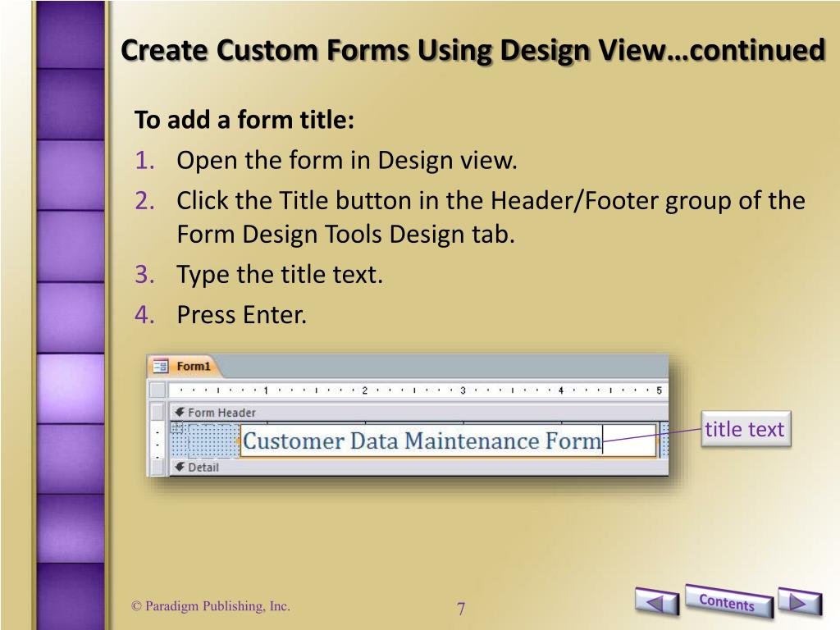Click the 'To add a form title:' heading

point(244,120)
